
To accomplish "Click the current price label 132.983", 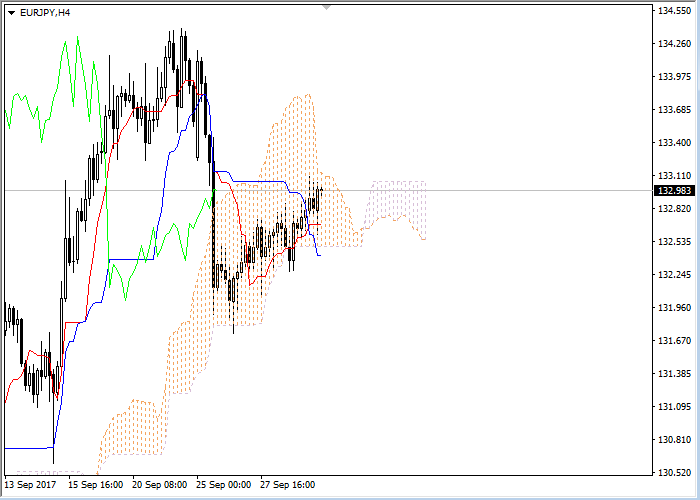I will pos(674,191).
